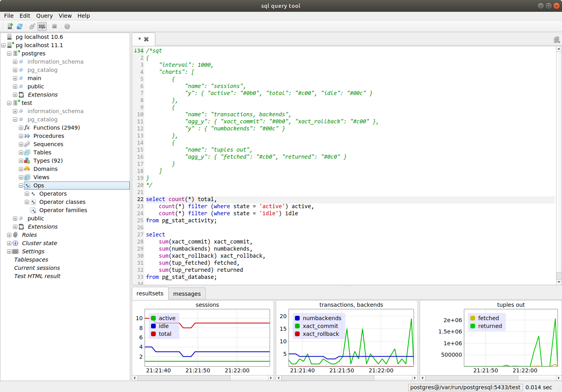Click tuples out chart horizontal scrollbar right arrow

tap(559, 378)
